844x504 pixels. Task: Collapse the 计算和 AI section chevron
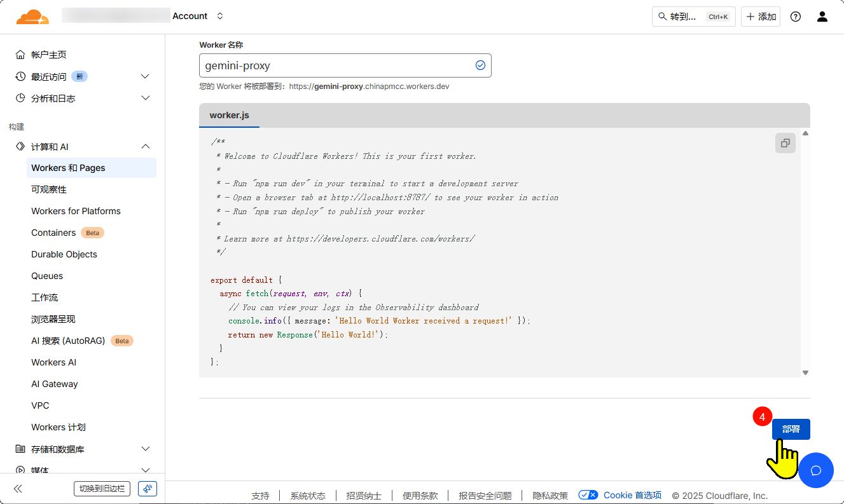(x=145, y=147)
